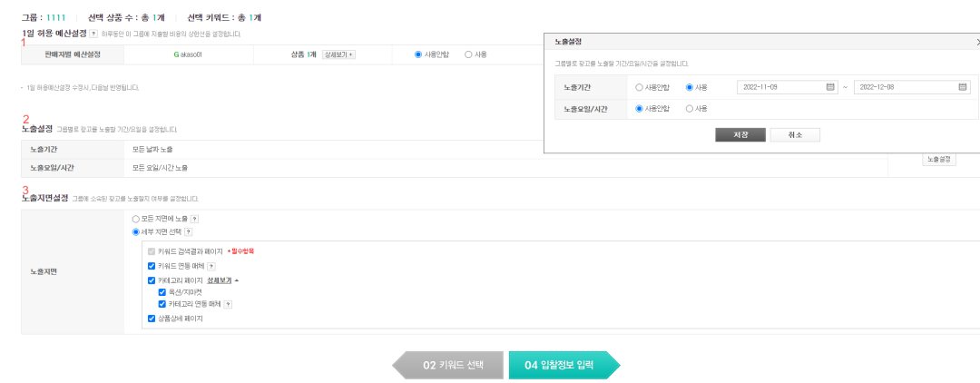
Task: Click 모든 날짜 노출 value text
Action: (152, 150)
